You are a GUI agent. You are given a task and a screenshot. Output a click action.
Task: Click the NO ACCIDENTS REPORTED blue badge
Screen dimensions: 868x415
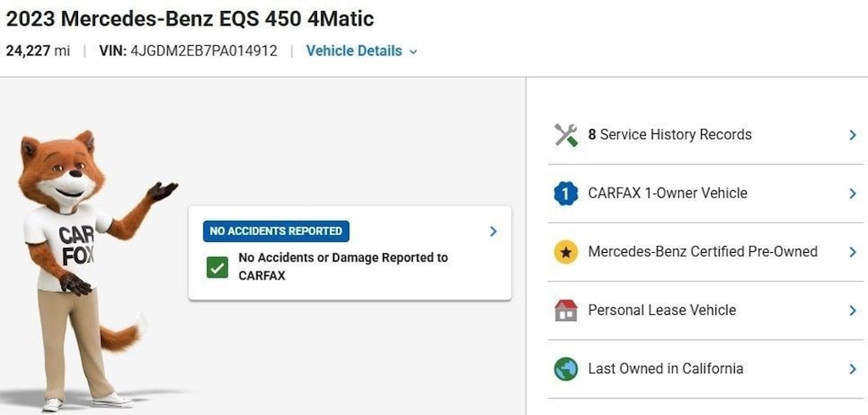pyautogui.click(x=276, y=231)
